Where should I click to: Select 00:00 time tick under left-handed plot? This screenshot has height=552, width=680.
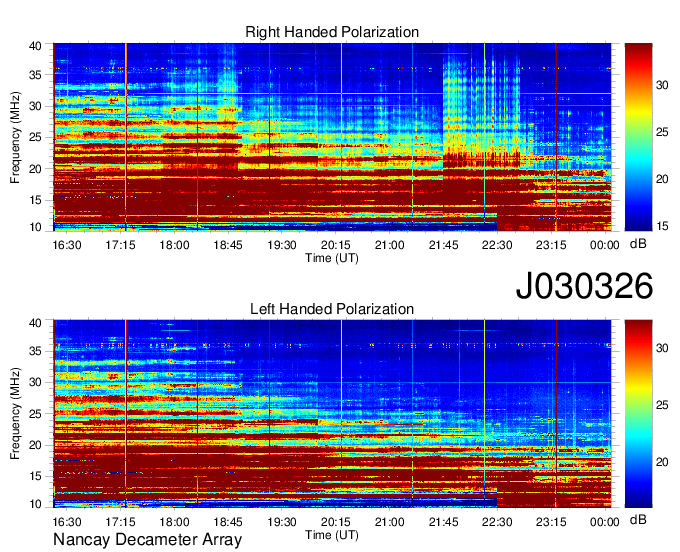click(x=605, y=522)
